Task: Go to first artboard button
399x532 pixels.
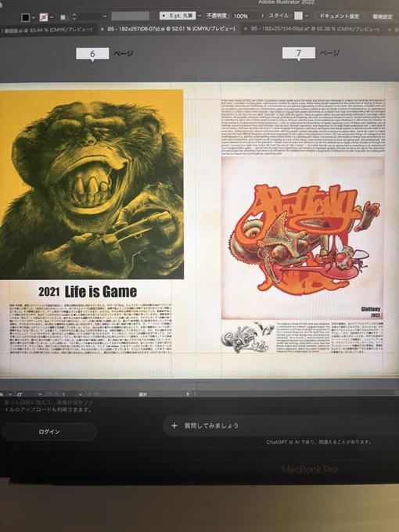Action: click(x=49, y=394)
